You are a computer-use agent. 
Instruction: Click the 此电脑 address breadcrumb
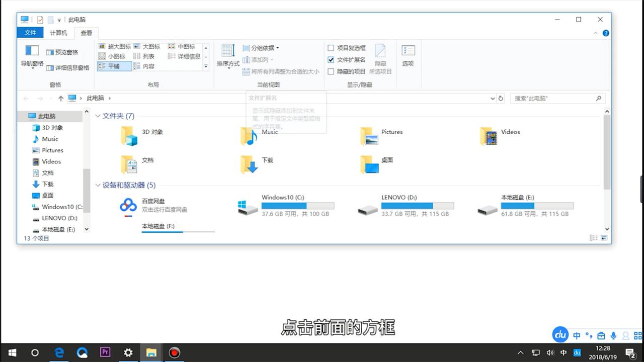click(96, 99)
